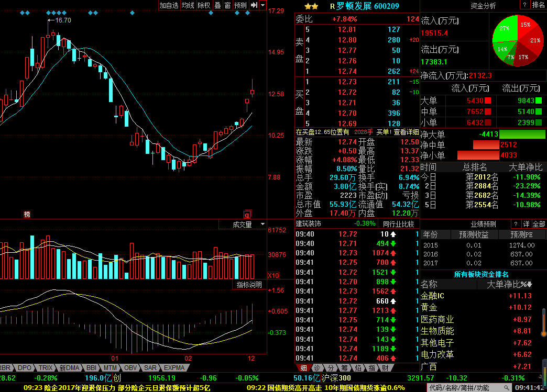Click the red 榜 icon under chart
The width and height of the screenshot is (547, 392).
27,214
